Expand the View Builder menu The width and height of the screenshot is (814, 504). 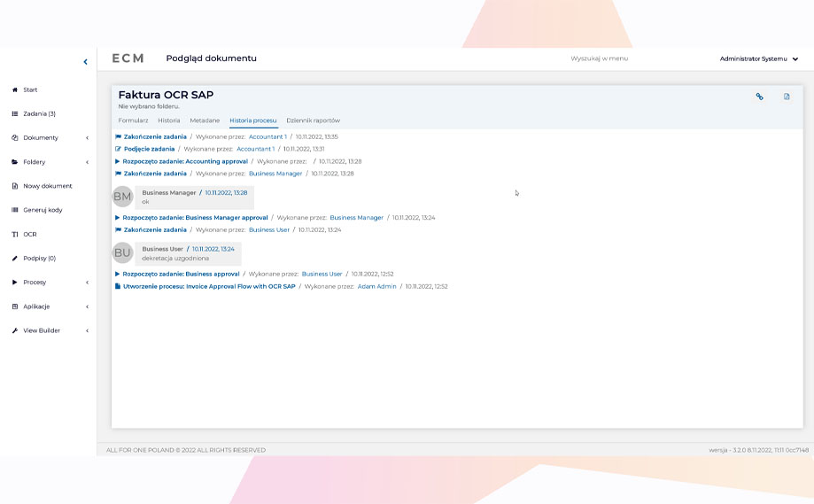[42, 330]
